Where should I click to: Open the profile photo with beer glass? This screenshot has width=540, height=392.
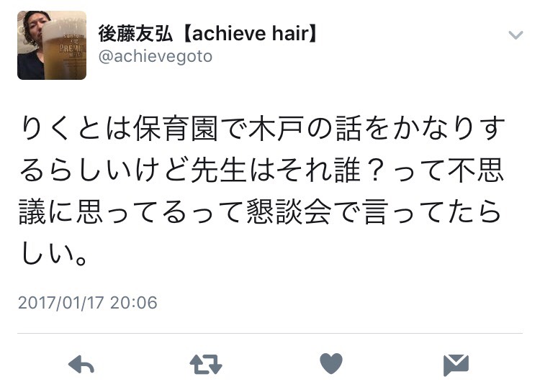(x=52, y=45)
